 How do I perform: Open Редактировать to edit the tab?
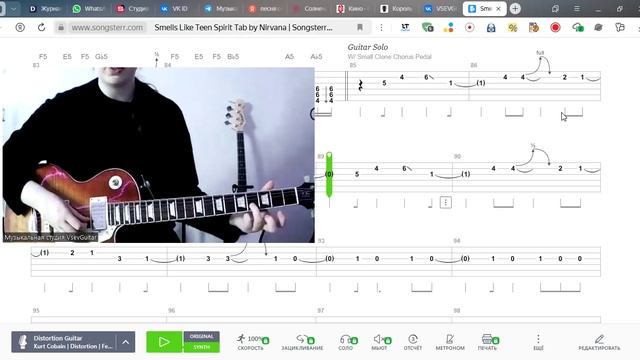coord(599,342)
